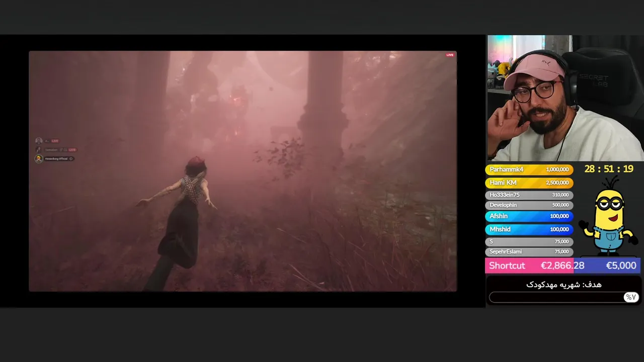The height and width of the screenshot is (362, 644).
Task: Click the Shortcut donation goal bar
Action: (562, 265)
